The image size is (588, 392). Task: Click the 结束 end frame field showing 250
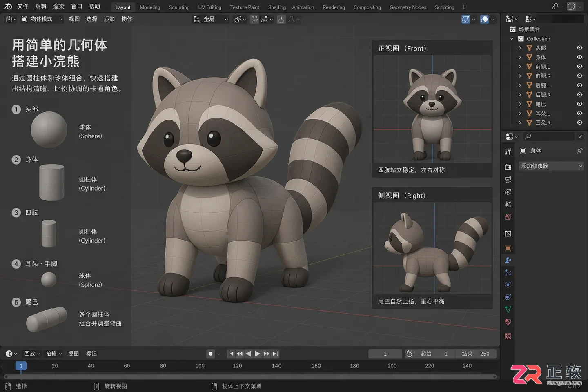click(x=476, y=354)
